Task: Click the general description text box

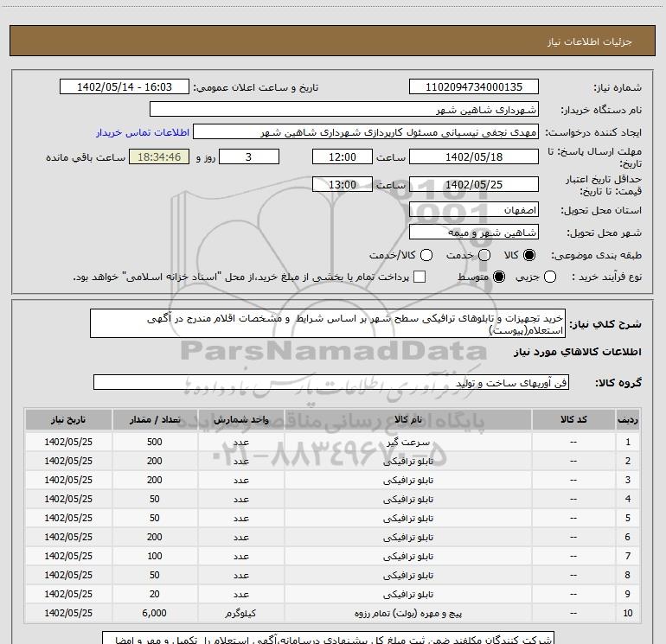Action: [x=328, y=323]
